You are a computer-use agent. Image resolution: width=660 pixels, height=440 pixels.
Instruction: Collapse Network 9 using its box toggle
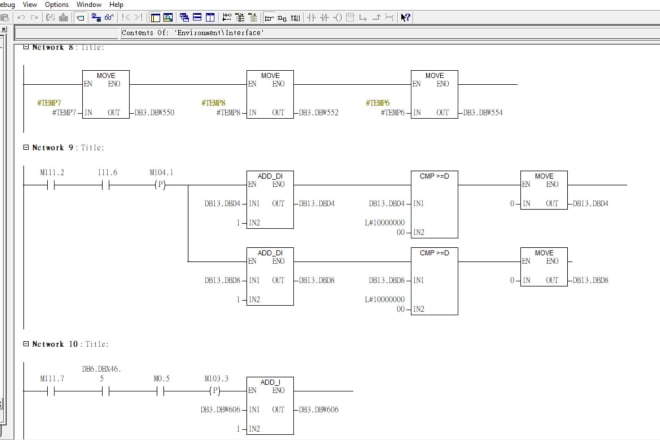(x=26, y=147)
